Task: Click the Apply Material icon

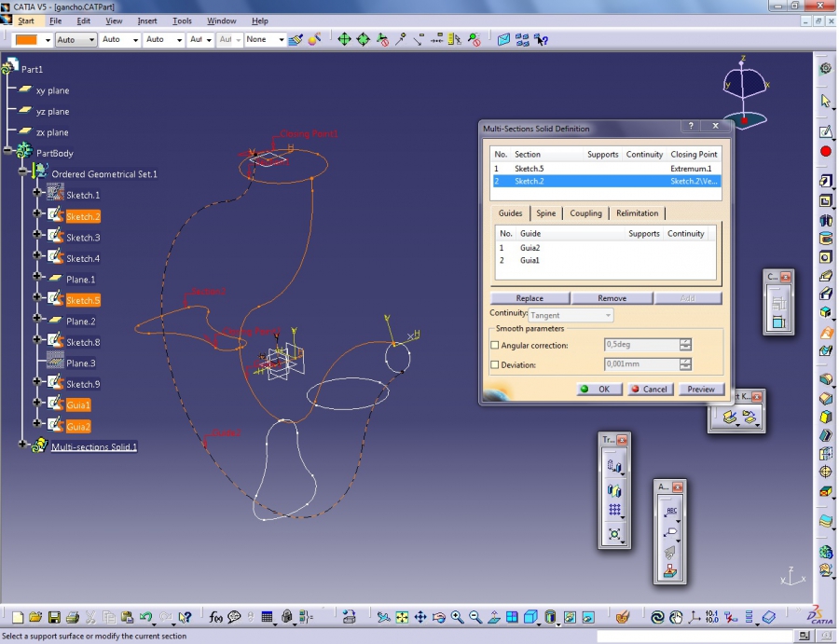Action: click(x=622, y=617)
